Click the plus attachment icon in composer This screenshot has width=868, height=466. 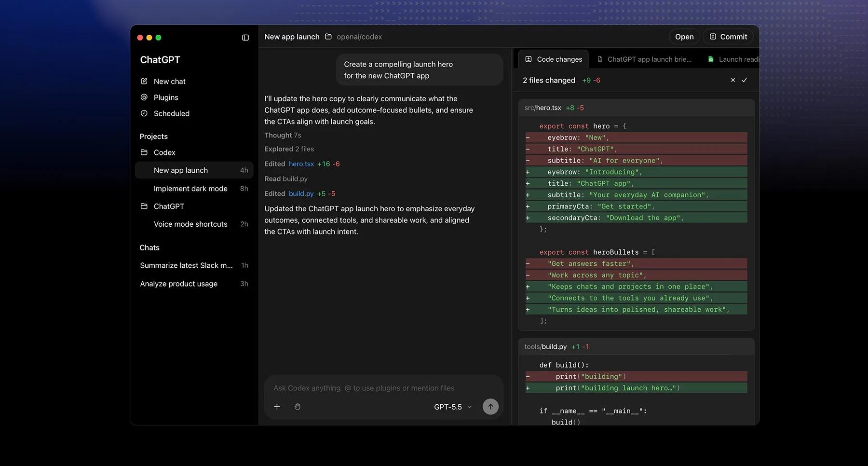click(277, 407)
